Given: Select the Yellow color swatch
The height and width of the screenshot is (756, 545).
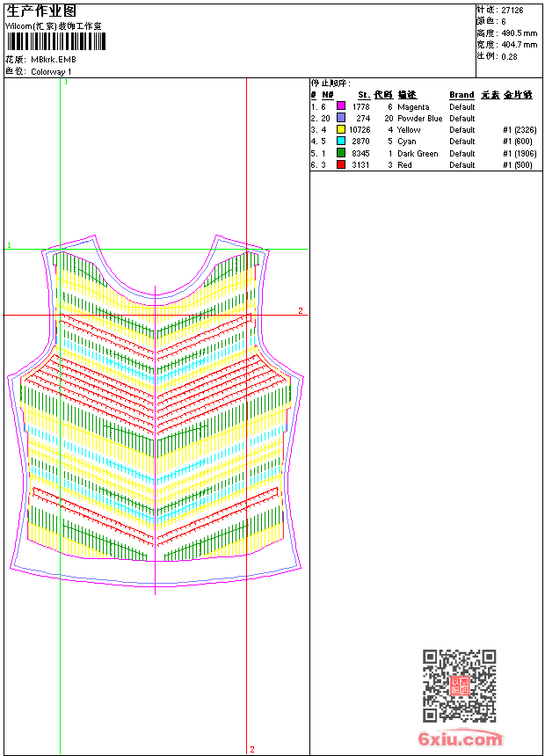Looking at the screenshot, I should pyautogui.click(x=341, y=129).
